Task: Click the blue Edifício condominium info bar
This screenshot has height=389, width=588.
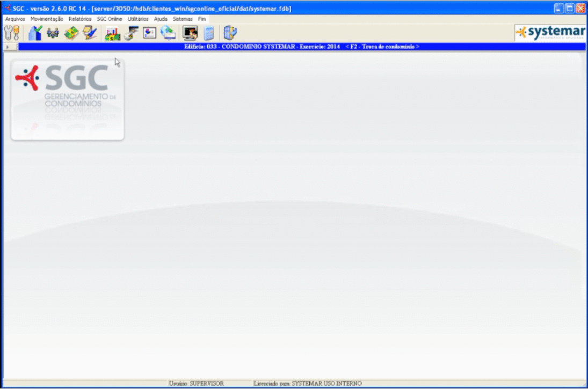Action: 301,47
